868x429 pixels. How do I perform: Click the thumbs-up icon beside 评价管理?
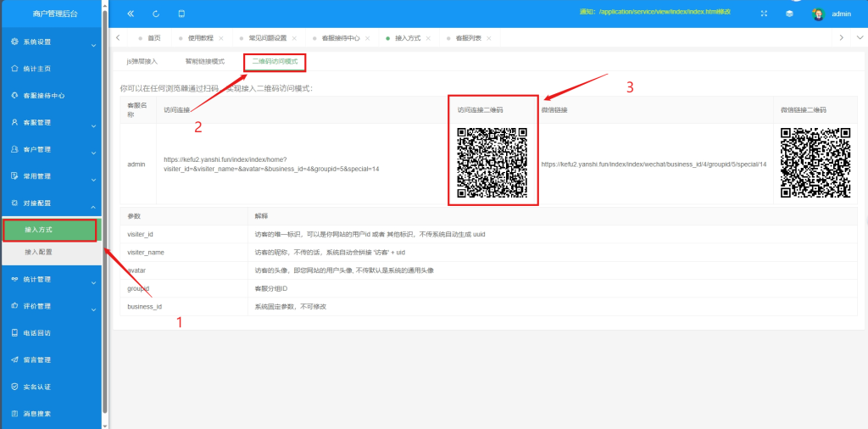click(15, 306)
